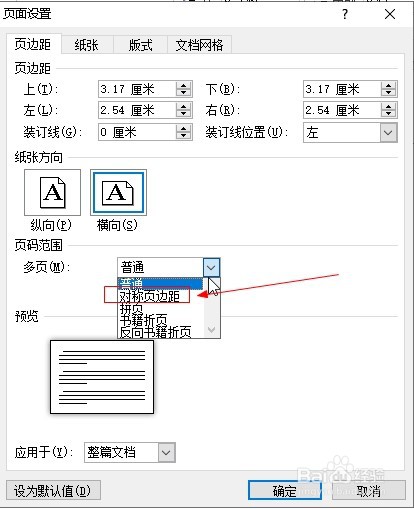Click the top margin 上 input field
Screen dimensions: 414x509
coord(137,89)
